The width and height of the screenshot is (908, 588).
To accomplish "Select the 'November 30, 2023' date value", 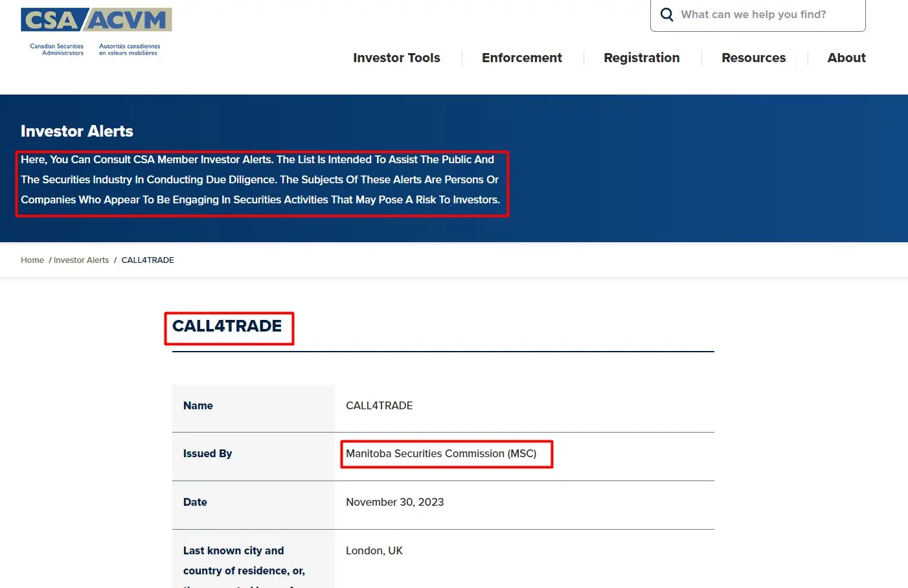I will point(395,502).
